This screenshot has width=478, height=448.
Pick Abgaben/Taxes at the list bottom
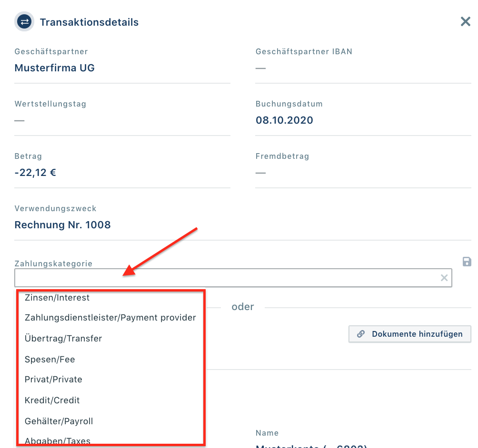point(57,441)
